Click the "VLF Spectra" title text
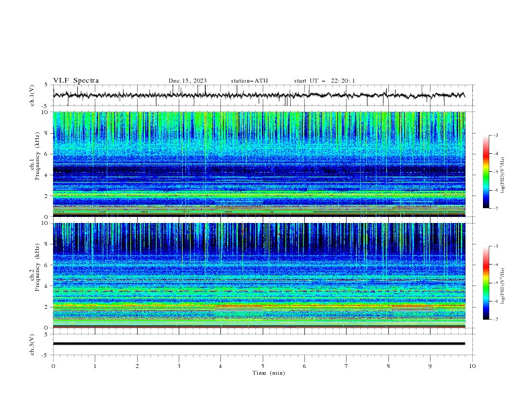Image resolution: width=532 pixels, height=411 pixels. [76, 81]
